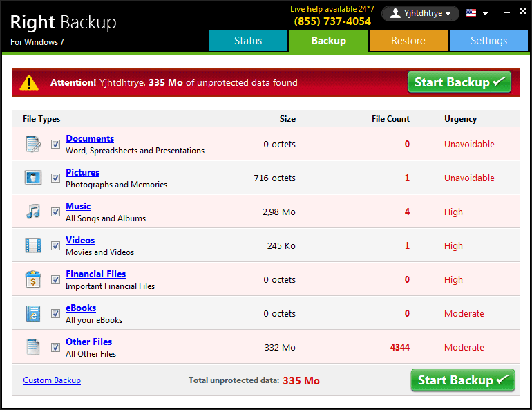Image resolution: width=532 pixels, height=410 pixels.
Task: Click the Music note icon
Action: tap(33, 212)
